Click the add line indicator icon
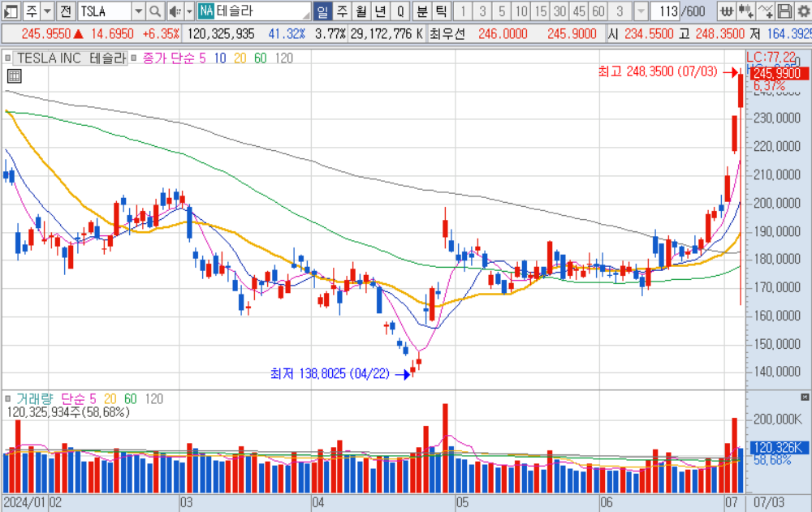Screen dimensions: 812x512 pos(765,11)
